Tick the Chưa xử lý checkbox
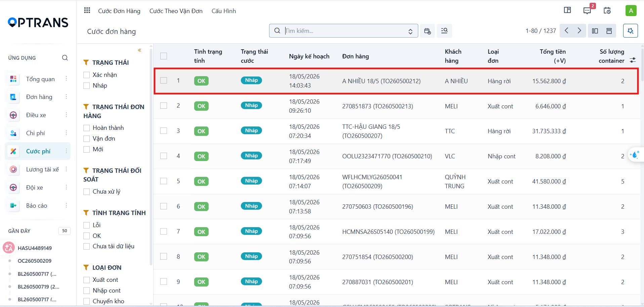 coord(87,192)
